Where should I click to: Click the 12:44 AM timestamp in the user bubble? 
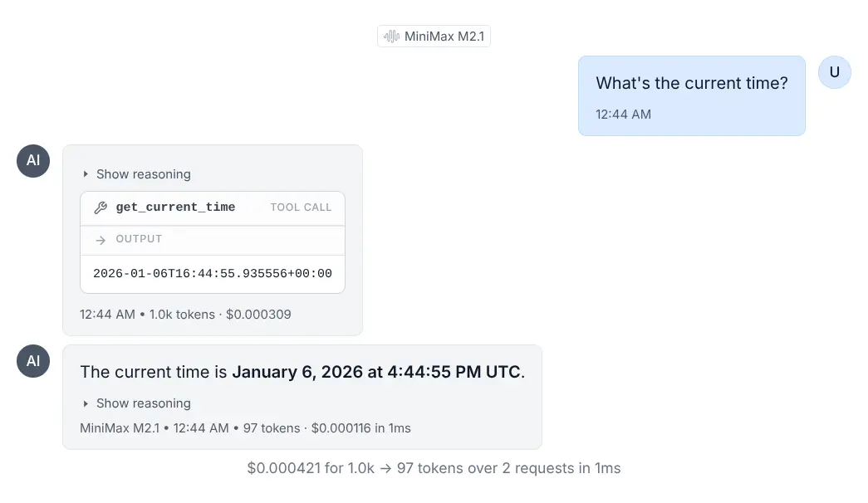623,115
